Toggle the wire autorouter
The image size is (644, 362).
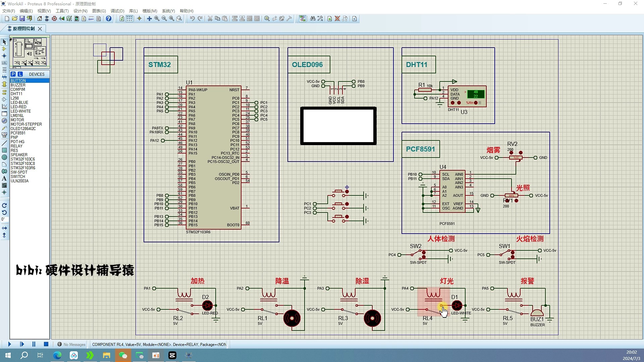coord(303,19)
